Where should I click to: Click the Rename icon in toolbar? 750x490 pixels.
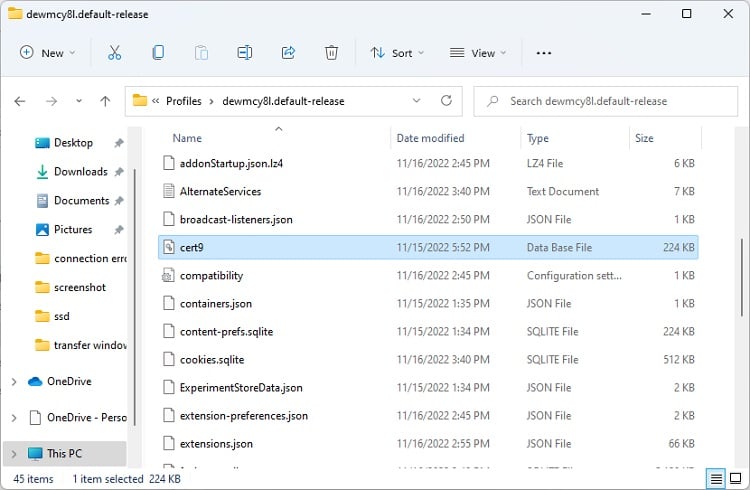[245, 53]
